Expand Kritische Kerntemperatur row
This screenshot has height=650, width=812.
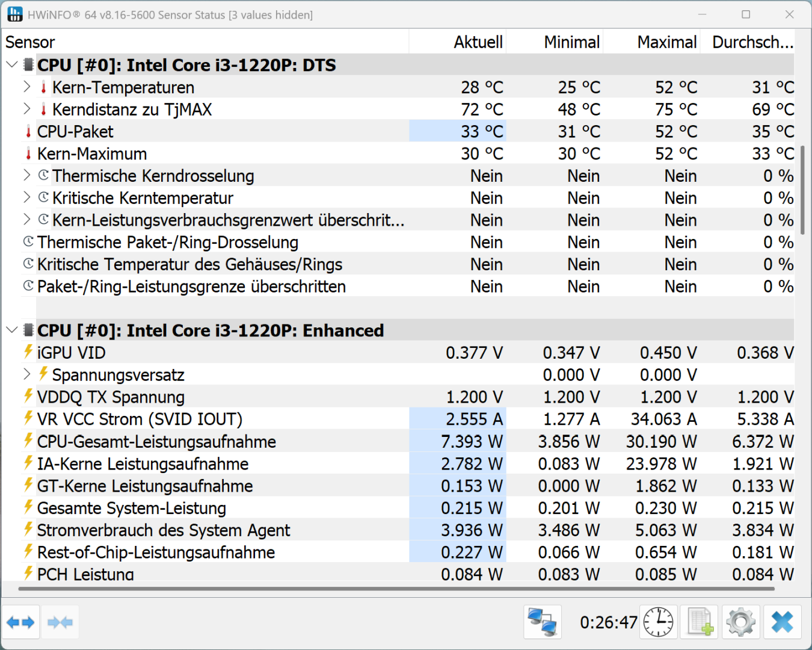pyautogui.click(x=27, y=197)
